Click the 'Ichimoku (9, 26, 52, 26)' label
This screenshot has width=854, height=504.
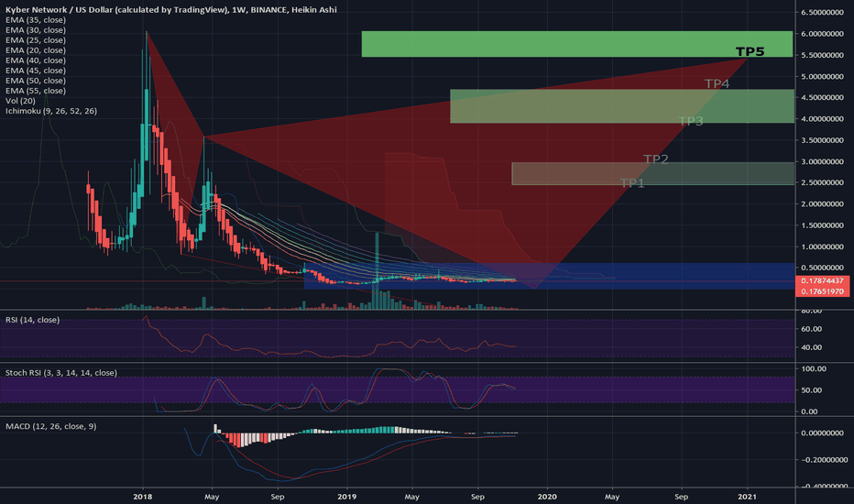pos(51,111)
